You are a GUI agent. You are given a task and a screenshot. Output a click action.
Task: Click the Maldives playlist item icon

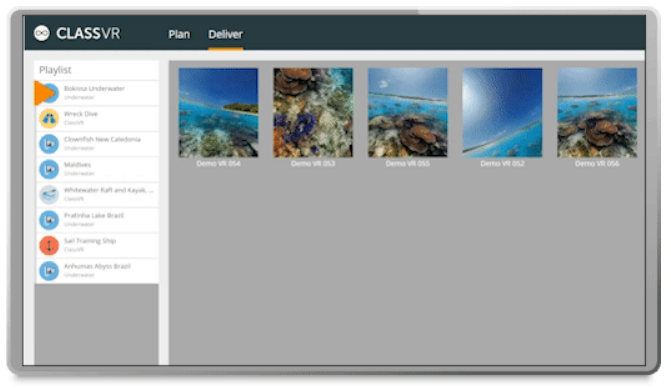coord(49,169)
